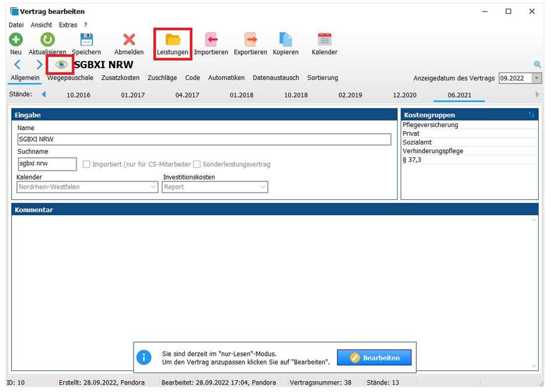Open the Kalender Nordrhein-Westfalen dropdown

87,187
